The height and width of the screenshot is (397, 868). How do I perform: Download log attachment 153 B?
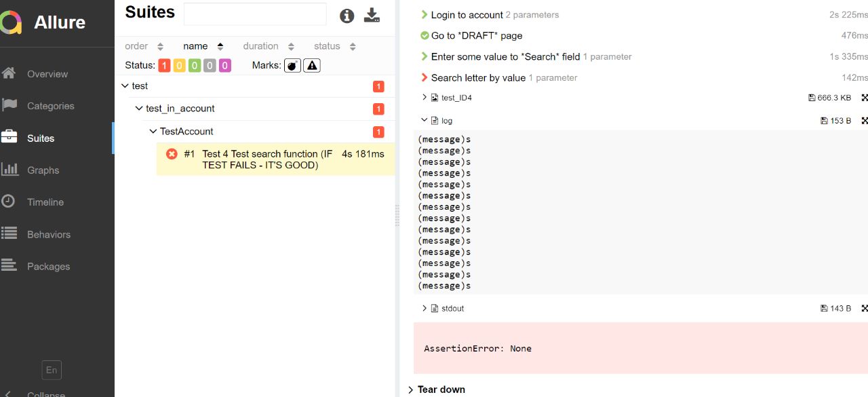(x=835, y=120)
